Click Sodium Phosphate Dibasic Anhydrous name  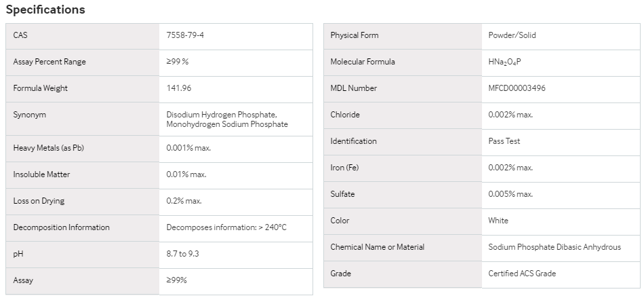pos(555,247)
